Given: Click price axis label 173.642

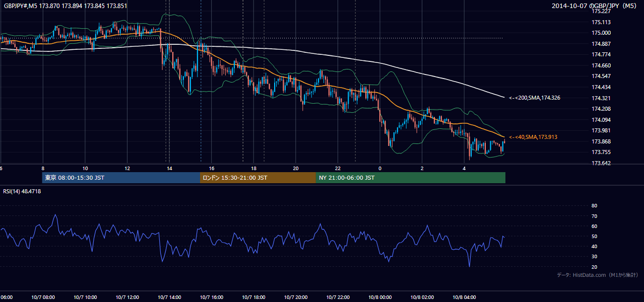Looking at the screenshot, I should 601,163.
